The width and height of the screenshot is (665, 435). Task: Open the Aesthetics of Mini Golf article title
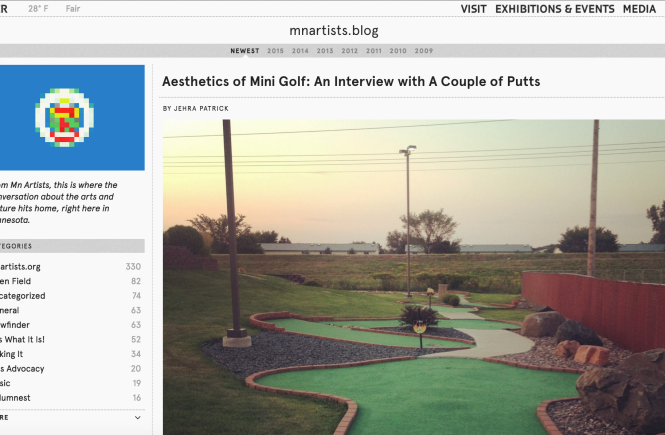coord(351,81)
